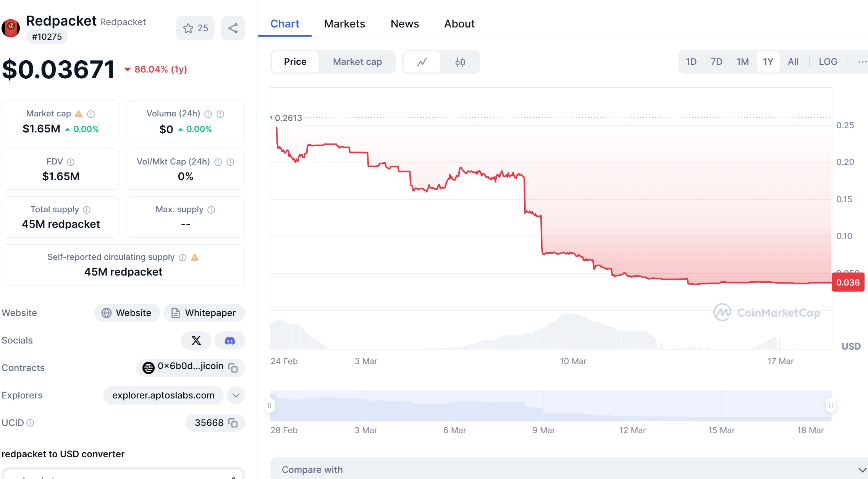This screenshot has width=868, height=479.
Task: Open explorer.aptoslabs.com explorer link
Action: coord(163,395)
